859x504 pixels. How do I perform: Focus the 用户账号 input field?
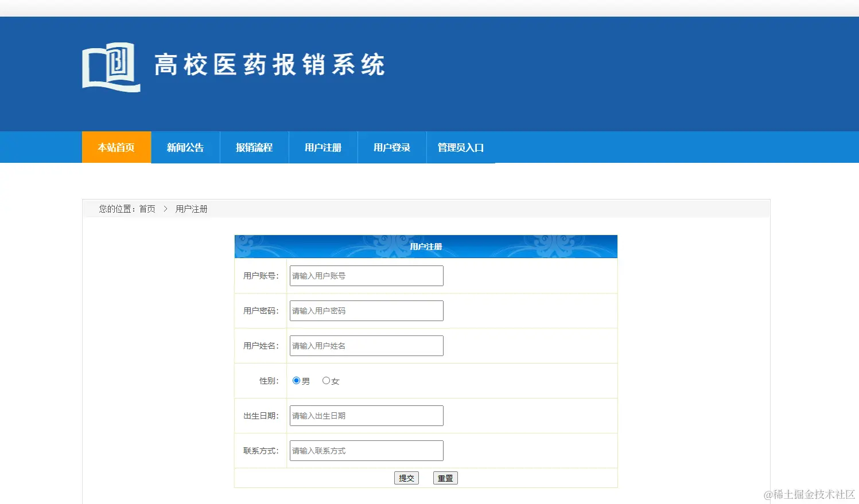pyautogui.click(x=367, y=276)
